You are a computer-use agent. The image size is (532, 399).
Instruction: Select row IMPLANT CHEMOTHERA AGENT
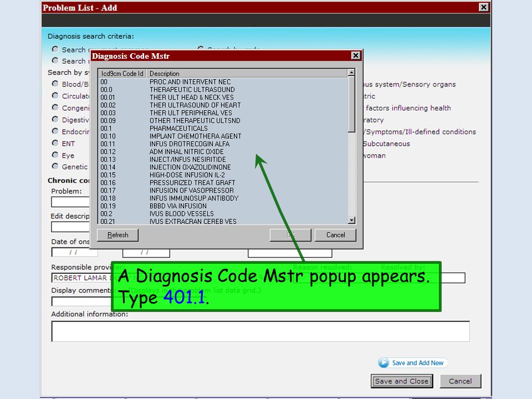223,136
